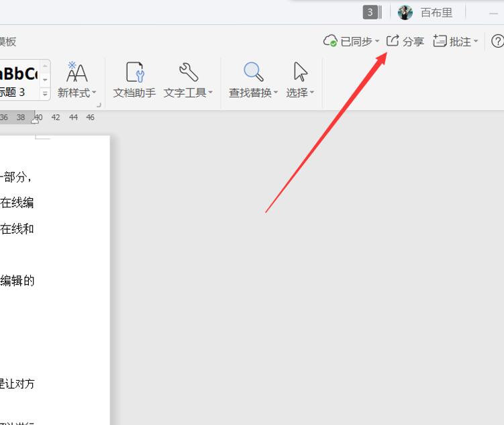Viewport: 504px width, 425px height.
Task: Open the Comments (批注) dropdown
Action: pyautogui.click(x=456, y=41)
